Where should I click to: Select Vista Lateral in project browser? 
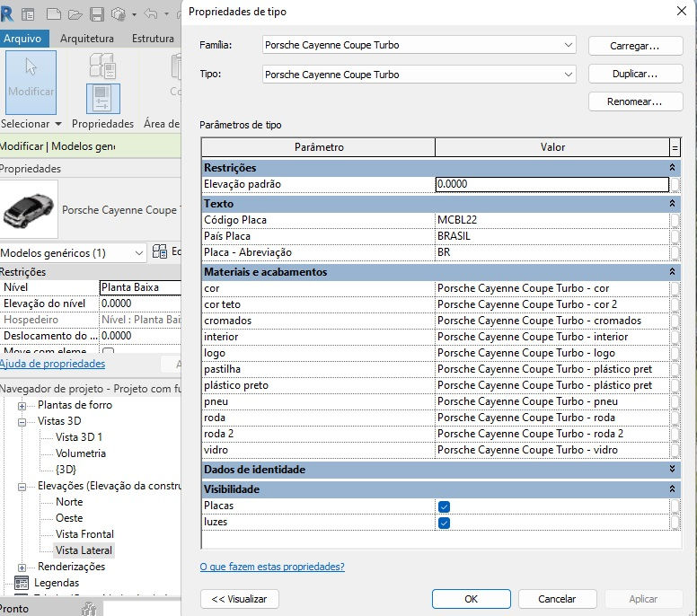[x=84, y=550]
